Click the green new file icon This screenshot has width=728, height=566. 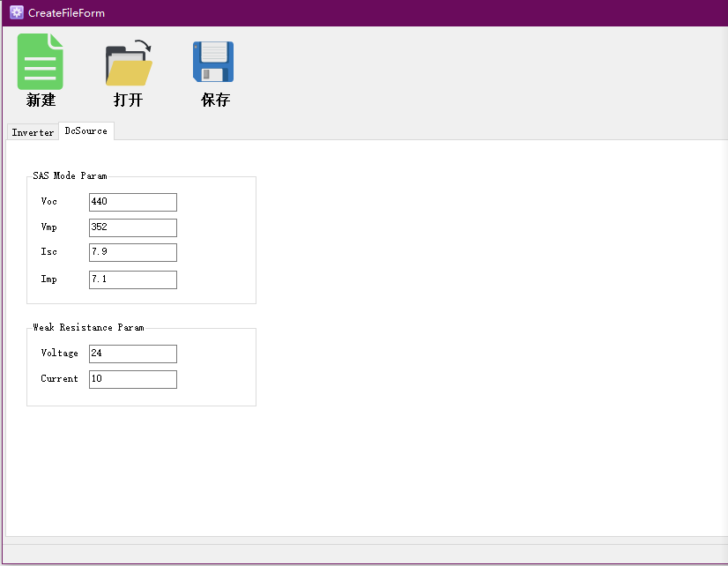coord(41,62)
